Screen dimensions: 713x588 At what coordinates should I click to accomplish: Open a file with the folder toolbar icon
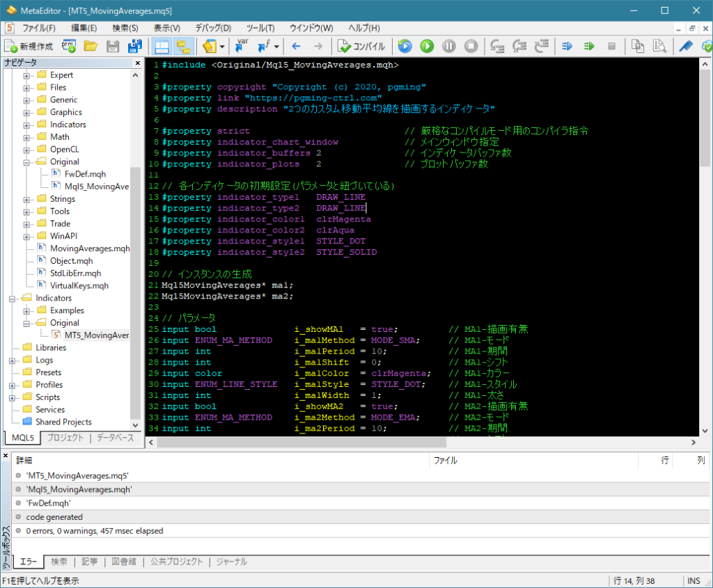pos(91,47)
